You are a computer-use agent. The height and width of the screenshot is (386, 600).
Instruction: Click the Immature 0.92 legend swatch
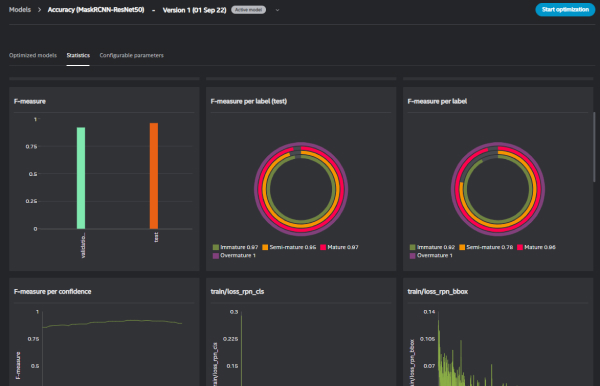(412, 247)
